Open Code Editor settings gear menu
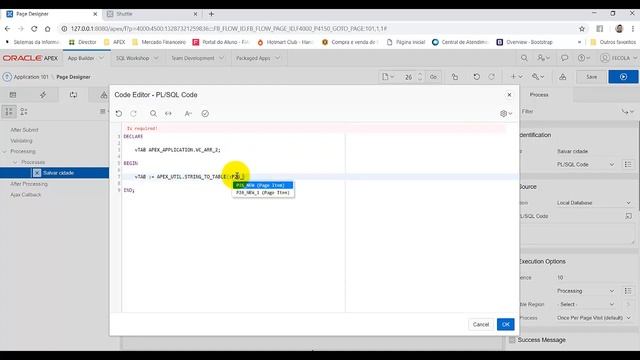The width and height of the screenshot is (640, 360). pyautogui.click(x=506, y=113)
